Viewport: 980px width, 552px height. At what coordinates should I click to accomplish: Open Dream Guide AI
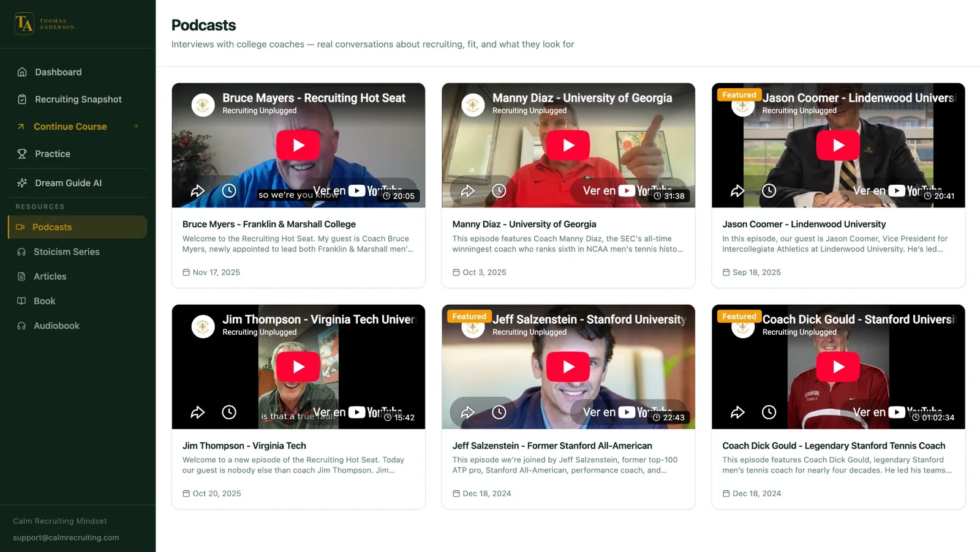[78, 183]
